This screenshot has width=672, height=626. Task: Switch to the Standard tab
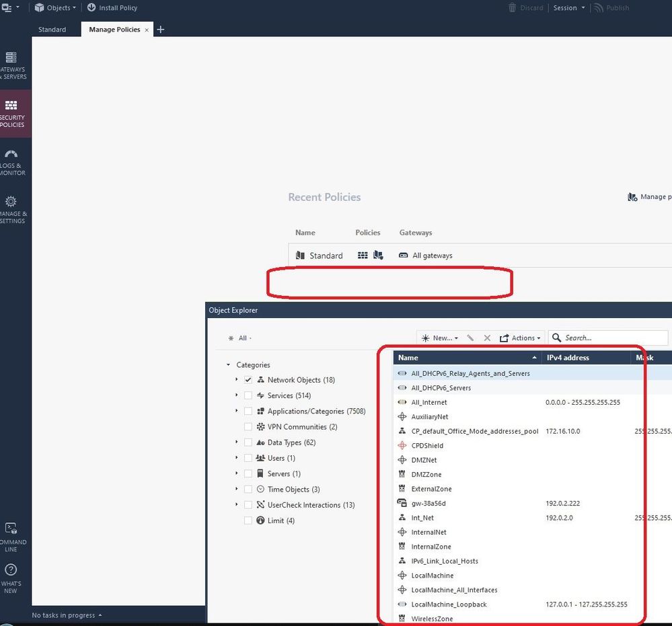(52, 29)
